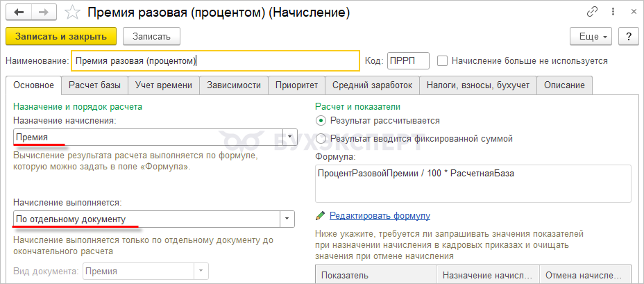Click the back navigation arrow

tap(19, 12)
